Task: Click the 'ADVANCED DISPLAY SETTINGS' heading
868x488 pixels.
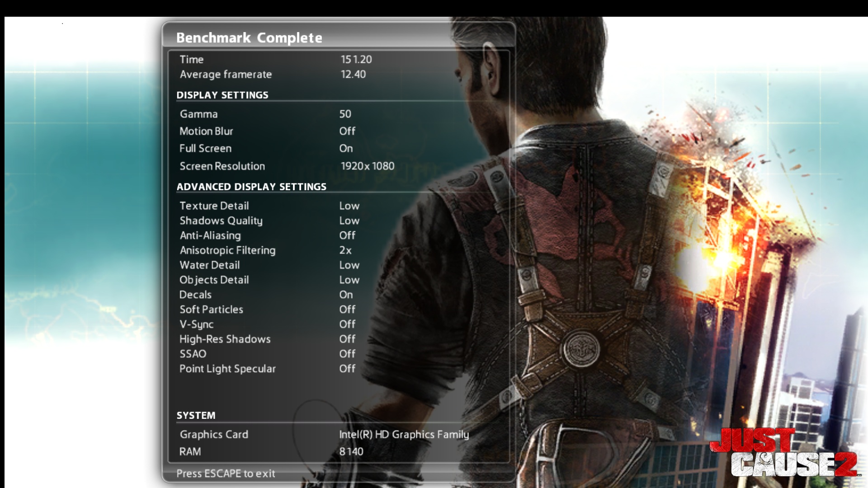Action: coord(251,187)
